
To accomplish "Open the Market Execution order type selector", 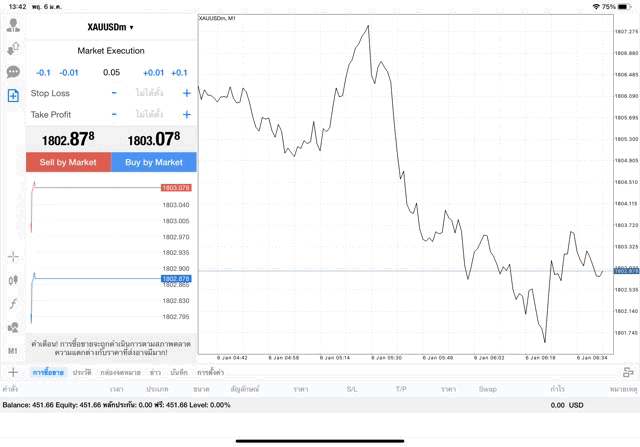I will click(111, 51).
